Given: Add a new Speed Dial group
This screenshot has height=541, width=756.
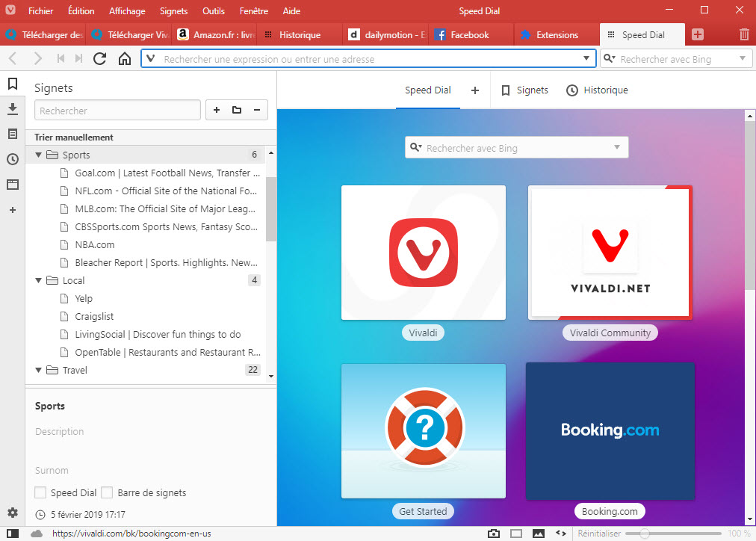Looking at the screenshot, I should 475,90.
